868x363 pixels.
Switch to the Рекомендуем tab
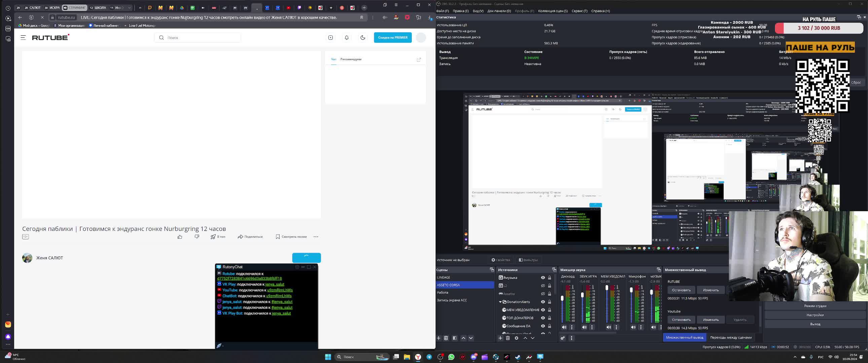351,59
